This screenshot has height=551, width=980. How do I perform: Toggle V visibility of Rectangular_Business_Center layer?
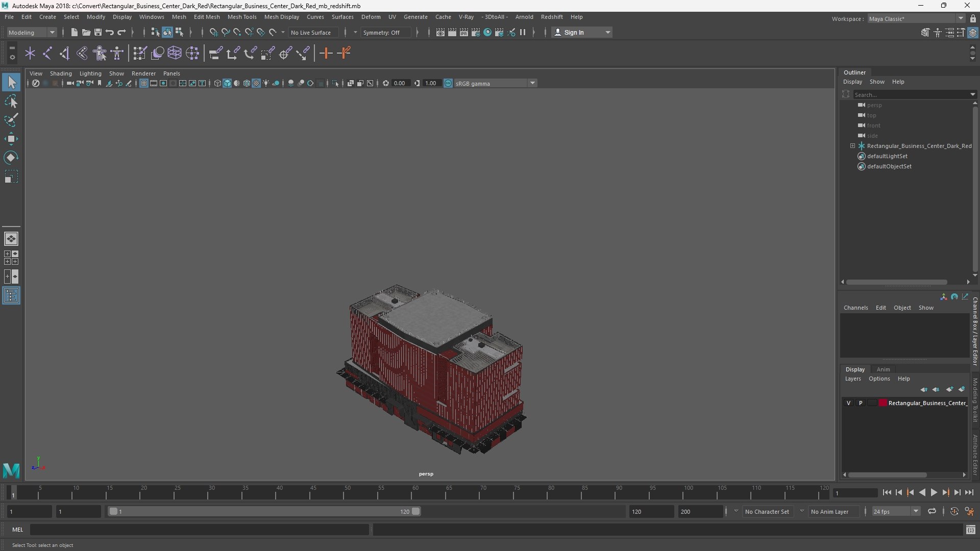point(849,403)
